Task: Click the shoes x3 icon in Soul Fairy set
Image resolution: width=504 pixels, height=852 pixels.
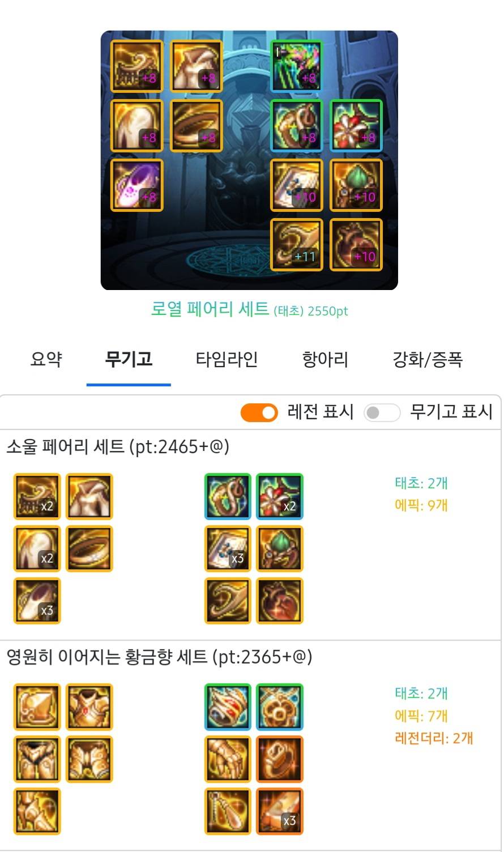Action: [37, 600]
